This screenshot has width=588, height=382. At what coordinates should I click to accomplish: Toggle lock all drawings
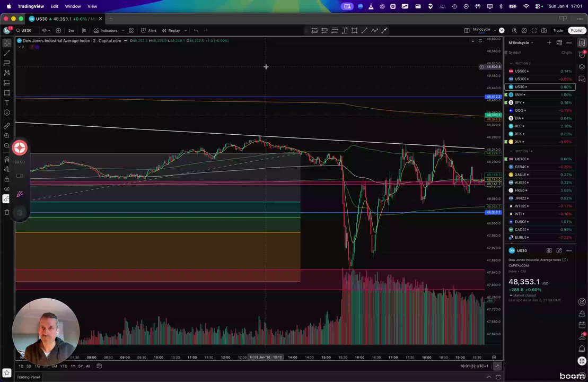[x=7, y=179]
